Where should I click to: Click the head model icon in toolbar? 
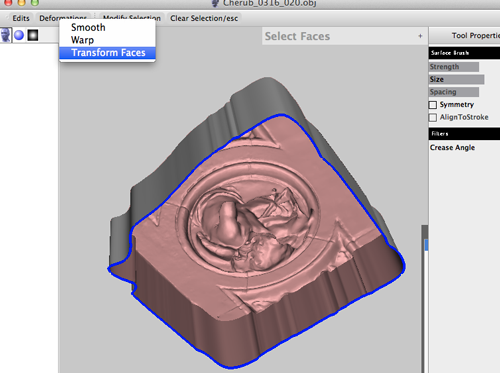tap(6, 35)
